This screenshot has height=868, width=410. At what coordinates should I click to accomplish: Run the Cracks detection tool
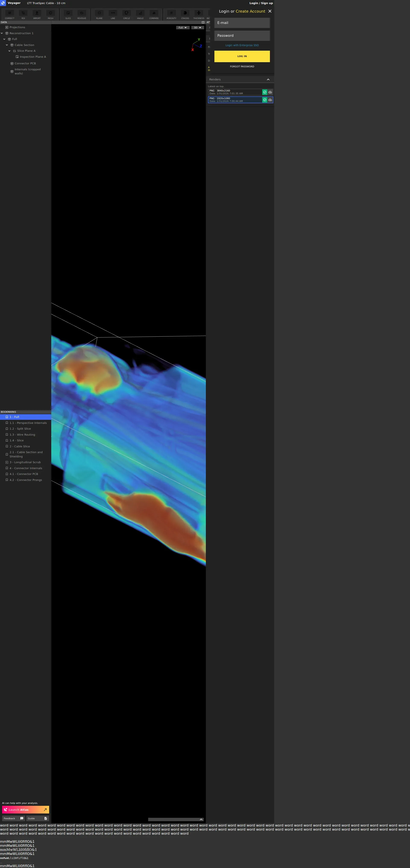coord(185,15)
